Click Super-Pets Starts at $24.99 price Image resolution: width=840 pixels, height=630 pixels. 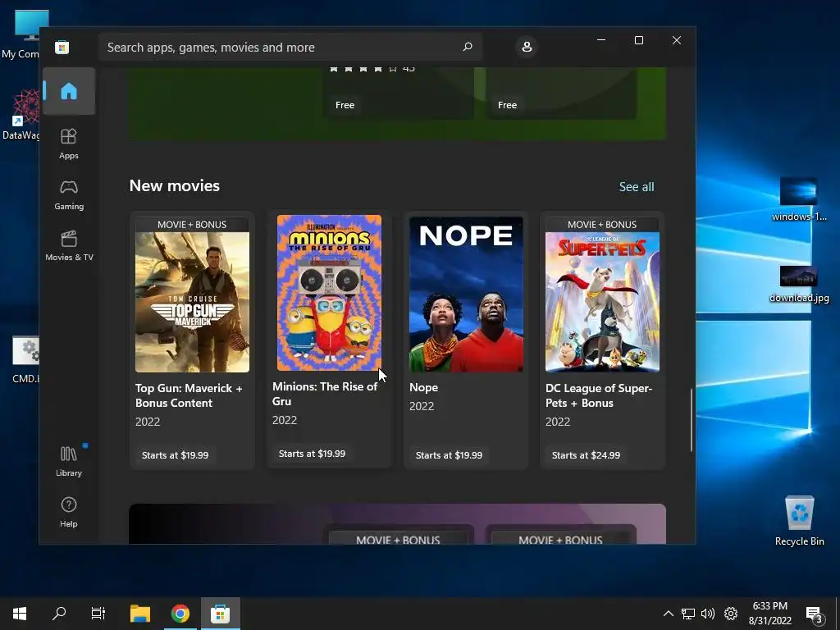click(586, 455)
